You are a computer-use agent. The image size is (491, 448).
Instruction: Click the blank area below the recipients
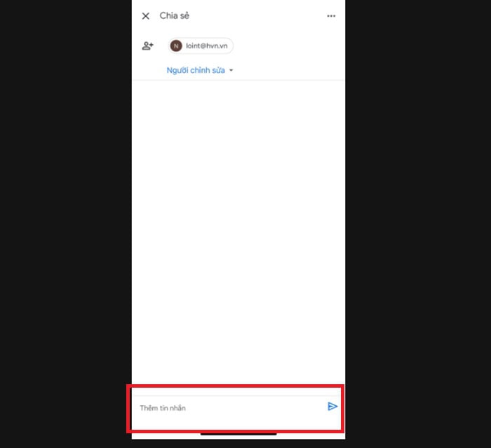tap(238, 231)
